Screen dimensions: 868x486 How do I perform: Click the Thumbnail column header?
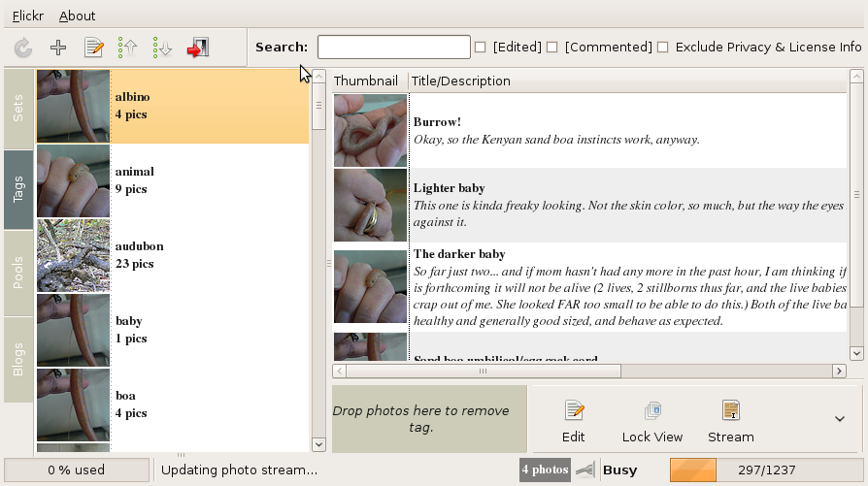click(x=370, y=81)
